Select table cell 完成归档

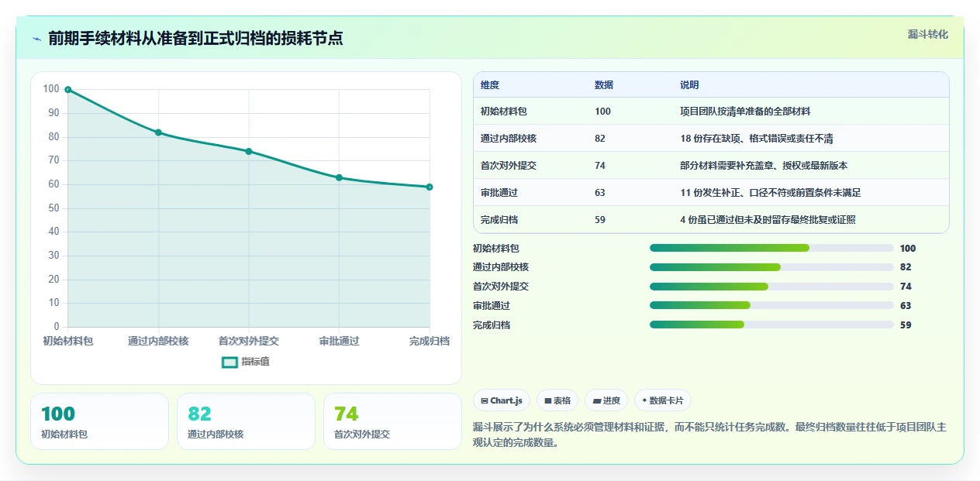[x=499, y=220]
